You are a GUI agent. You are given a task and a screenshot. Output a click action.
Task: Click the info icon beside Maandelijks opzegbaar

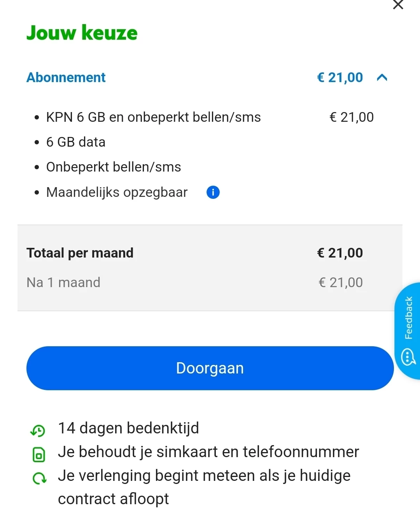click(213, 192)
